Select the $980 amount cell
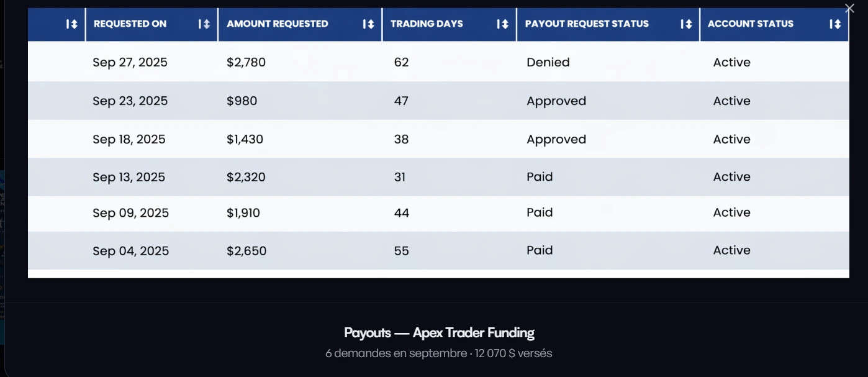This screenshot has width=868, height=377. click(x=242, y=101)
